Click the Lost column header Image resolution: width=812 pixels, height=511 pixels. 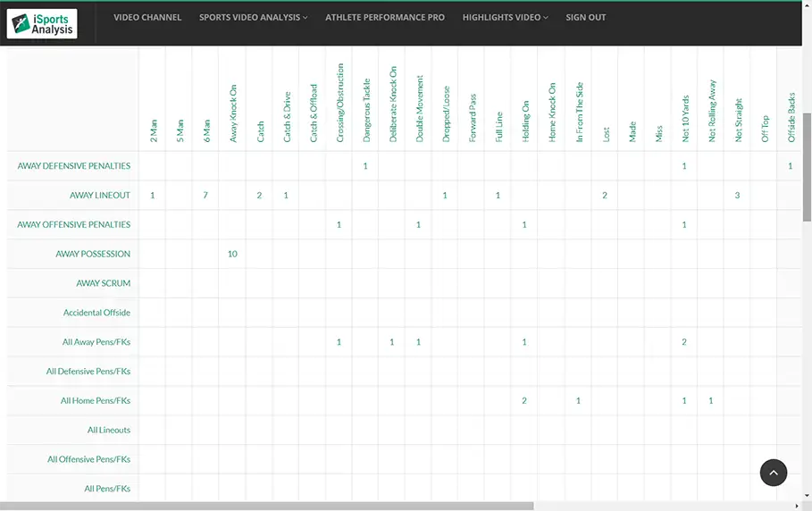tap(606, 135)
